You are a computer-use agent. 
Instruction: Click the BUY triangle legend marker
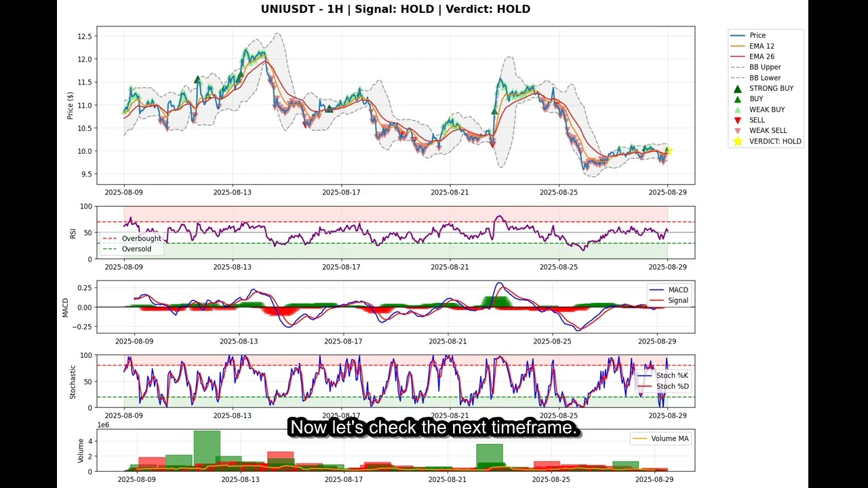coord(738,99)
